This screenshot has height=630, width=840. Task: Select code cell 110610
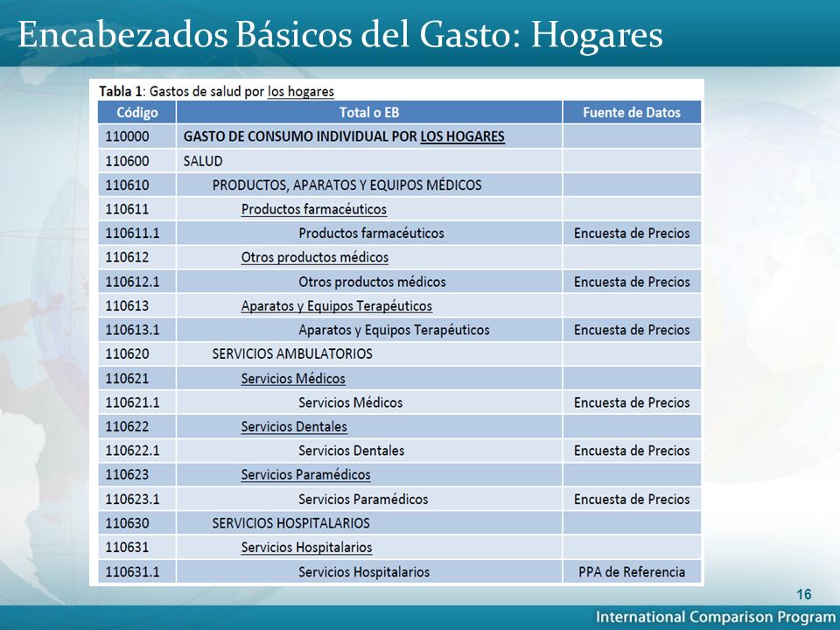click(137, 185)
